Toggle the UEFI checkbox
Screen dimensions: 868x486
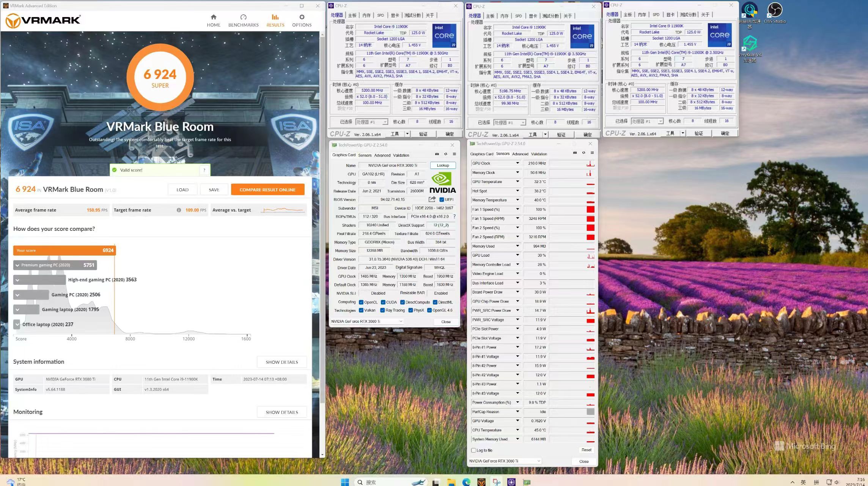[x=442, y=200]
